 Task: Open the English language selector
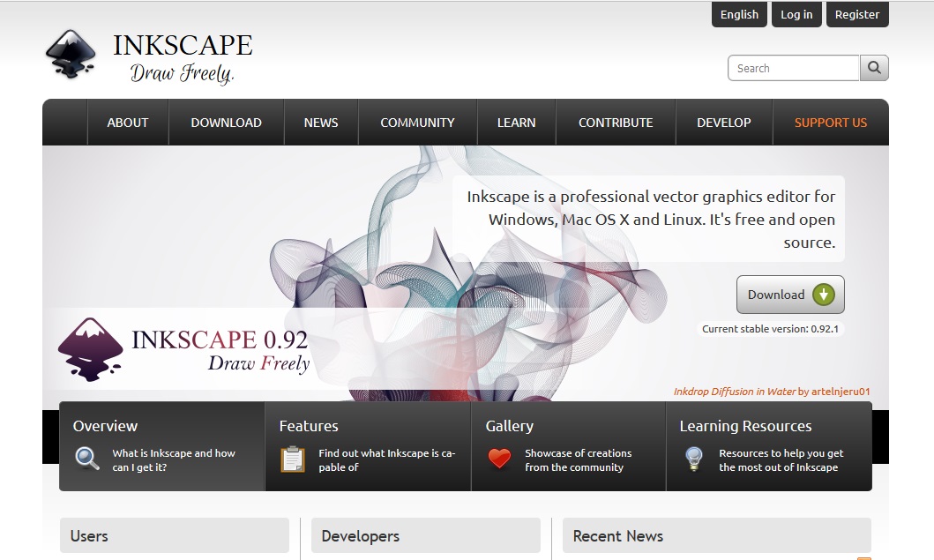(x=739, y=14)
